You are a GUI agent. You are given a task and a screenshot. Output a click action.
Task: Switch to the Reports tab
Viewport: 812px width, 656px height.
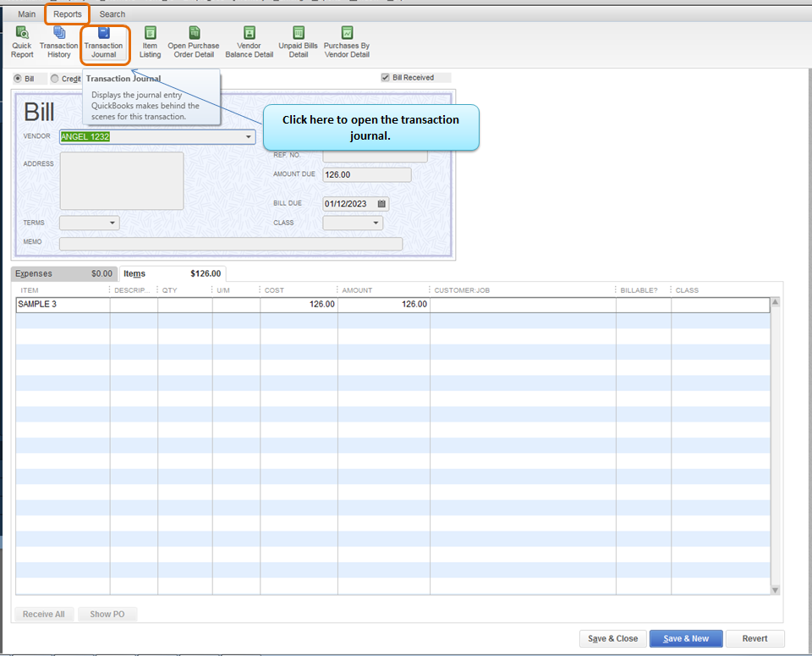coord(68,14)
